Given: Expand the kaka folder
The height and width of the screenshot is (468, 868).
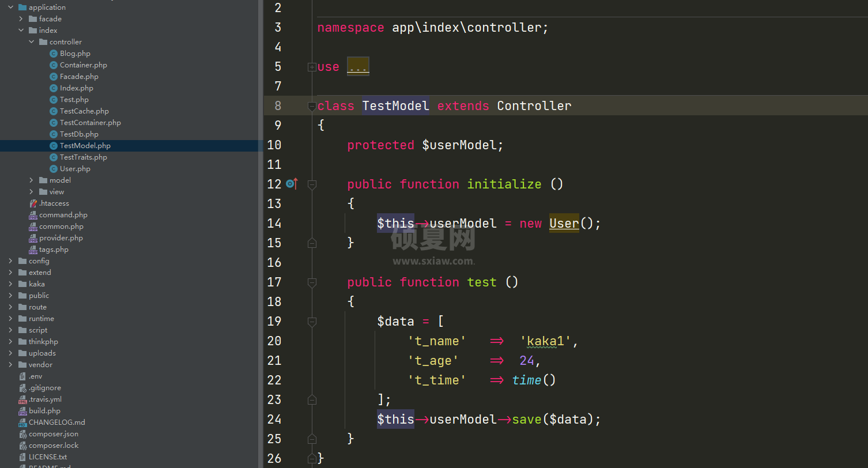Looking at the screenshot, I should pyautogui.click(x=10, y=284).
